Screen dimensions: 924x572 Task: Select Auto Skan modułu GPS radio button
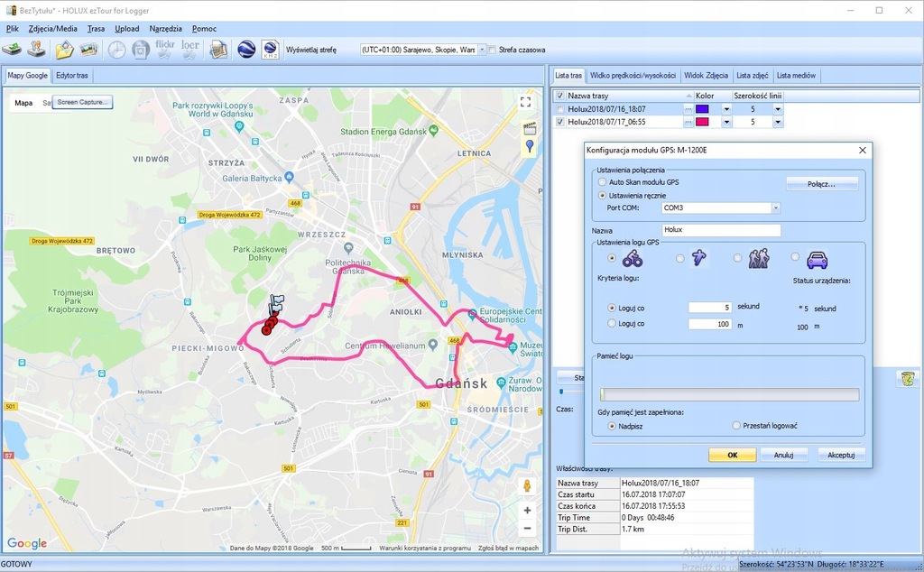coord(602,182)
